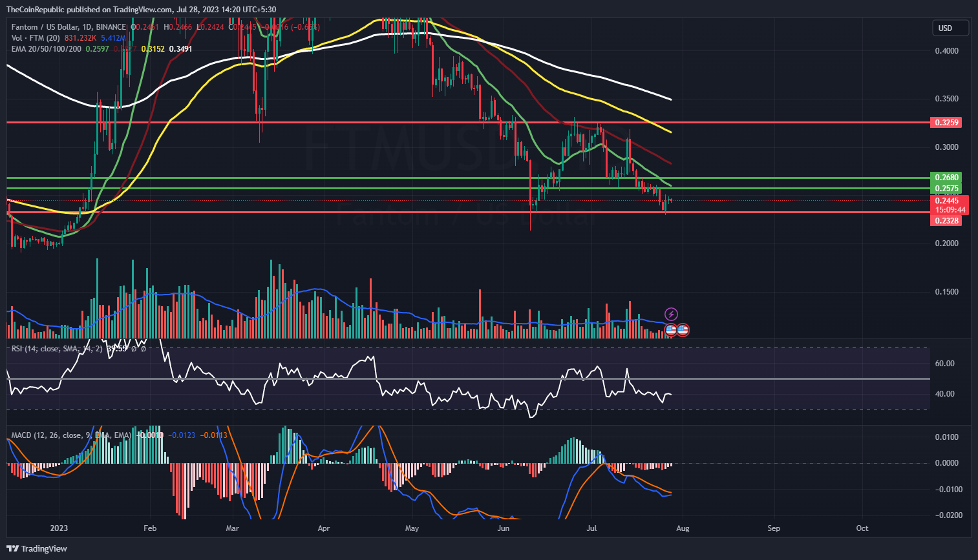Click the High value H0.2466
The height and width of the screenshot is (560, 978).
click(178, 27)
